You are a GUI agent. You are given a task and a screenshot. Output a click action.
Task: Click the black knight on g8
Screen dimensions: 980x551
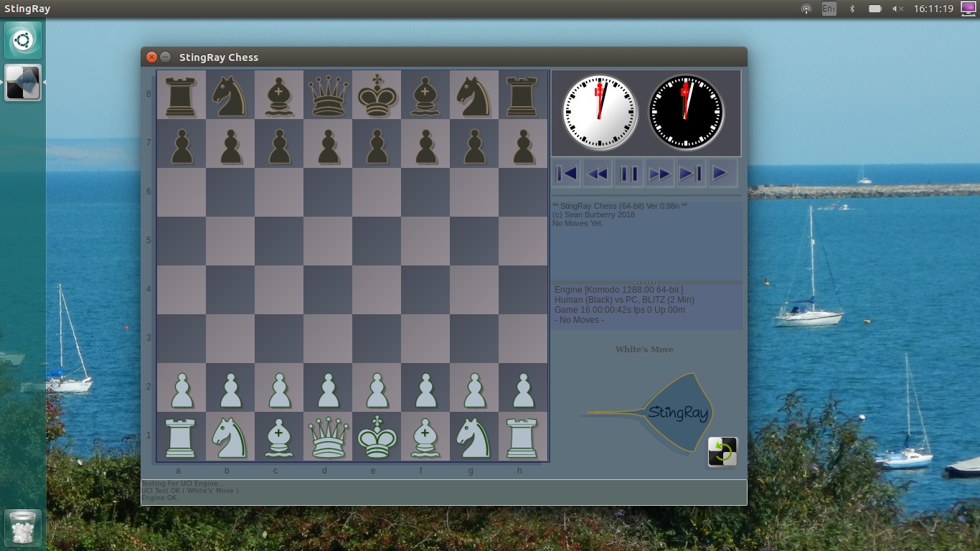[474, 95]
